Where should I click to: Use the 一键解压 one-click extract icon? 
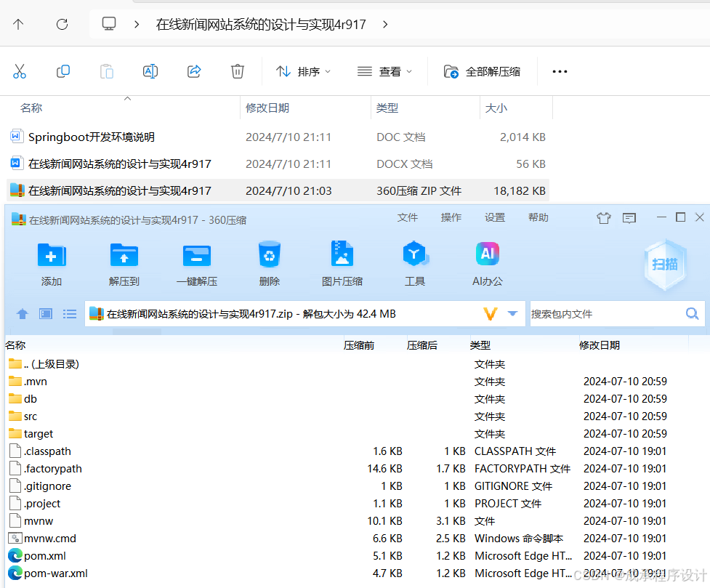pos(196,262)
